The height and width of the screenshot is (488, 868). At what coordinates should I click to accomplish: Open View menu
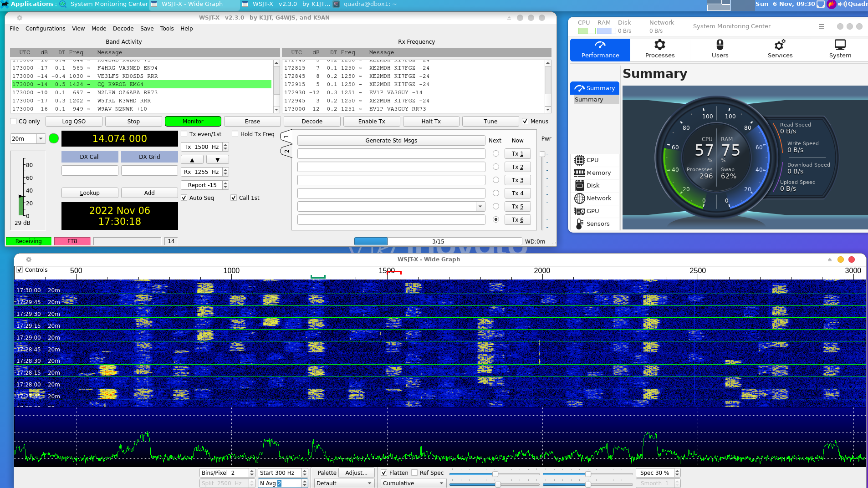78,29
